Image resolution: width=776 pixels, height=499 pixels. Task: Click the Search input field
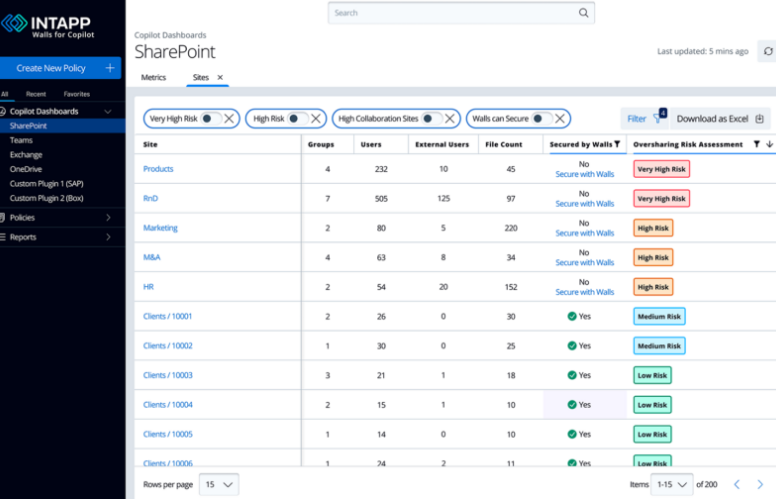coord(450,13)
